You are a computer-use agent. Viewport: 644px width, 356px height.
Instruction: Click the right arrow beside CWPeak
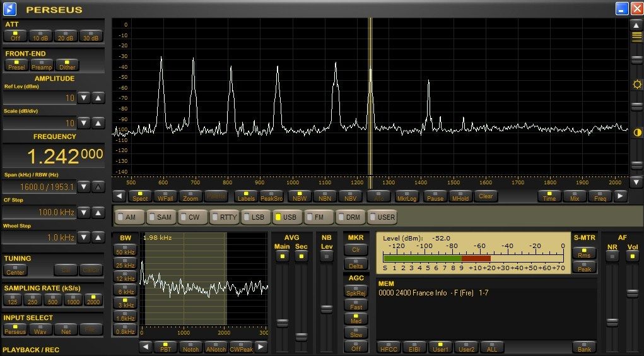261,347
